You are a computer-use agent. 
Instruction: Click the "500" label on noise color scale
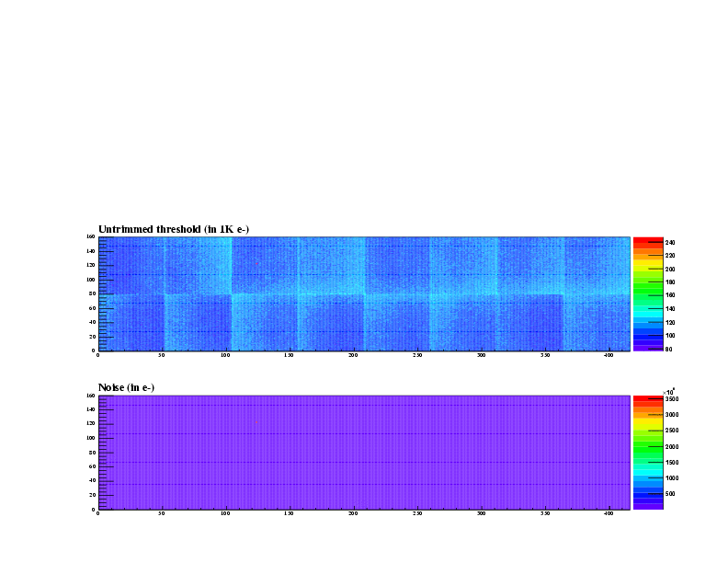[670, 494]
